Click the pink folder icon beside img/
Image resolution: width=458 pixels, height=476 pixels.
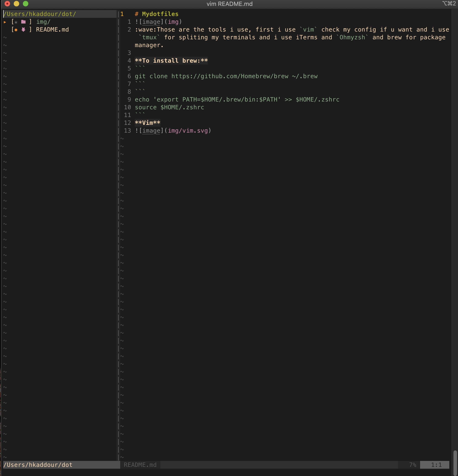23,22
